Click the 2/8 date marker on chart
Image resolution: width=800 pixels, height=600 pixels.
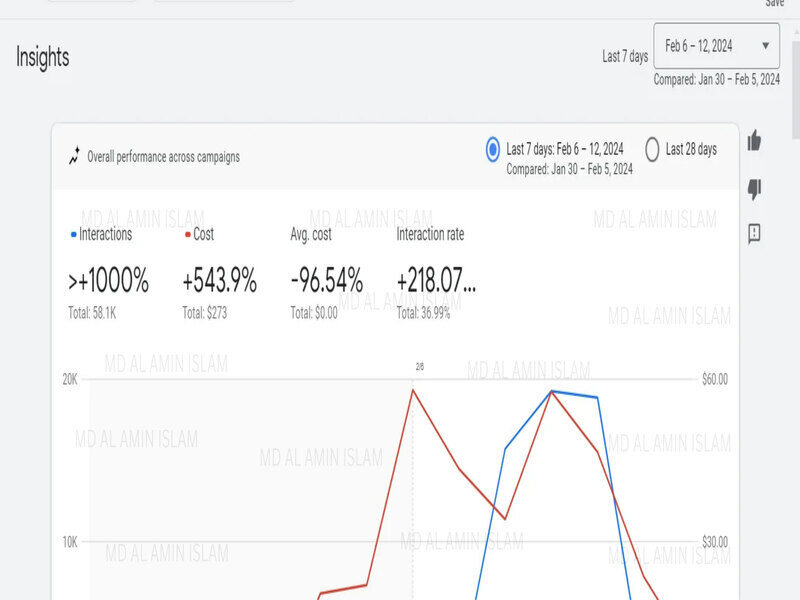[x=420, y=366]
